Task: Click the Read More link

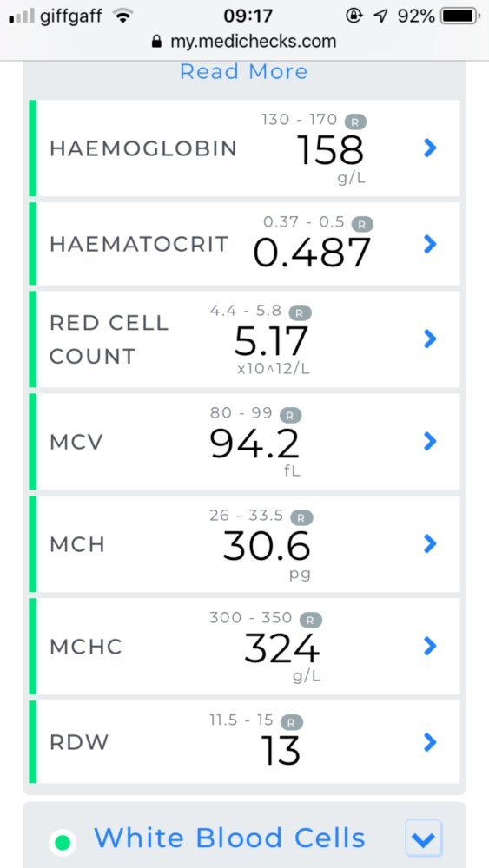Action: tap(244, 71)
